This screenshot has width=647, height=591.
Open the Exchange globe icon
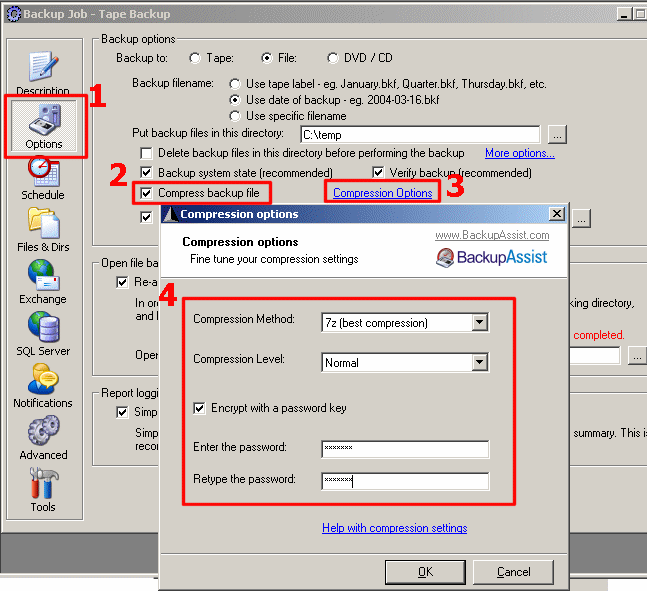pyautogui.click(x=43, y=275)
